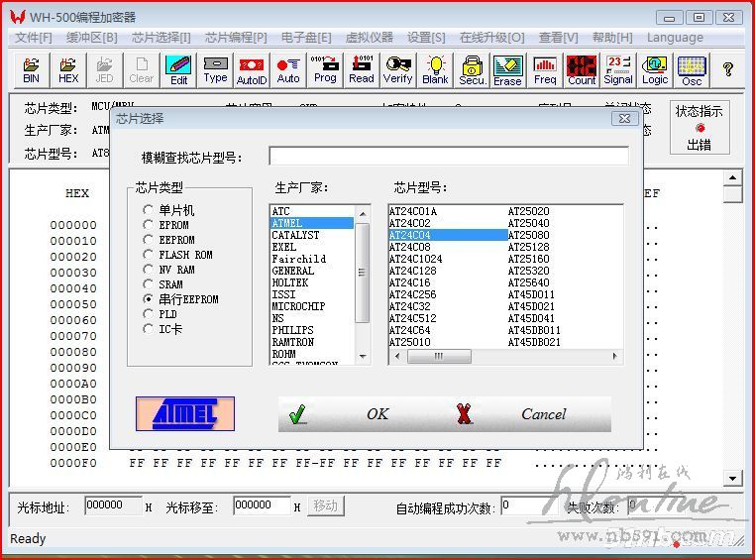Viewport: 755px width, 560px height.
Task: Click the Verify chip icon
Action: coord(397,69)
